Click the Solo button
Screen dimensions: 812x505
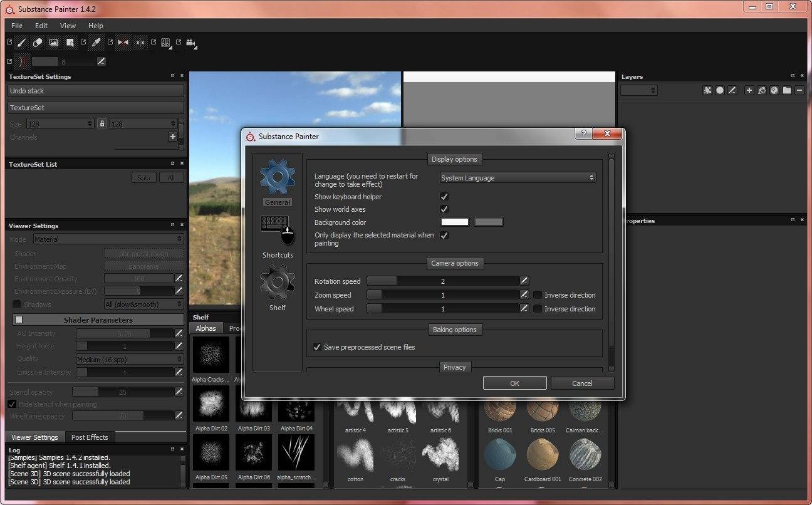tap(144, 178)
